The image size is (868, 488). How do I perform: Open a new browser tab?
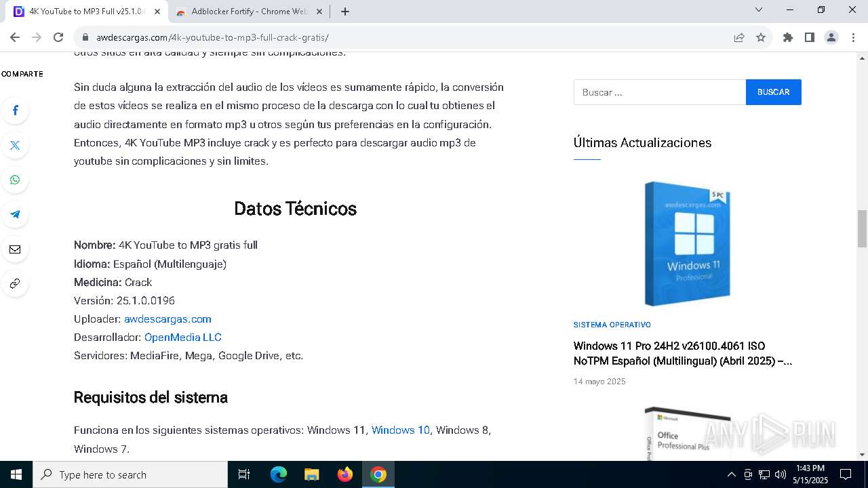[345, 12]
